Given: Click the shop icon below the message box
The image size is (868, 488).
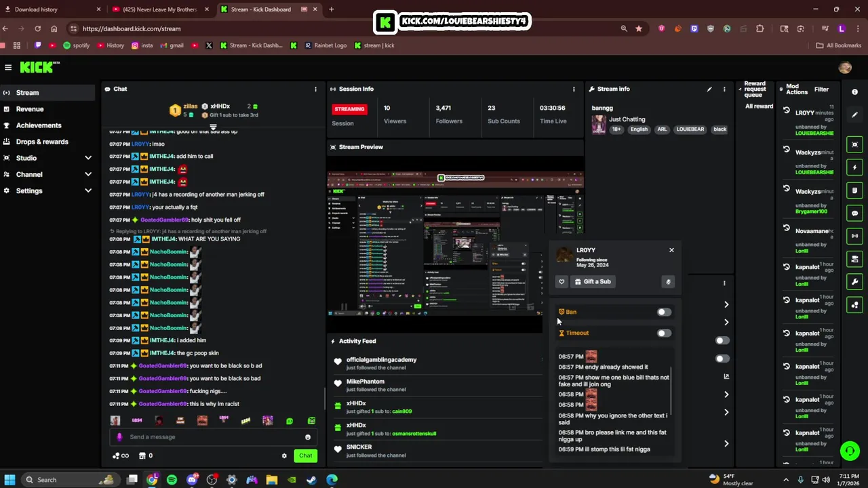Looking at the screenshot, I should [x=142, y=455].
